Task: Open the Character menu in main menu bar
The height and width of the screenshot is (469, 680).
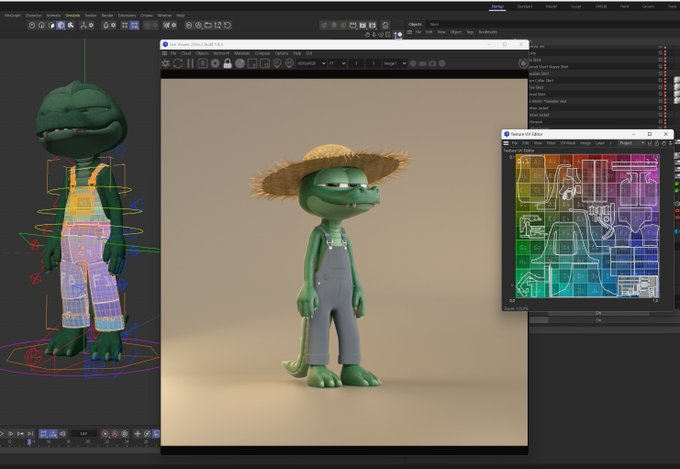Action: [x=33, y=15]
